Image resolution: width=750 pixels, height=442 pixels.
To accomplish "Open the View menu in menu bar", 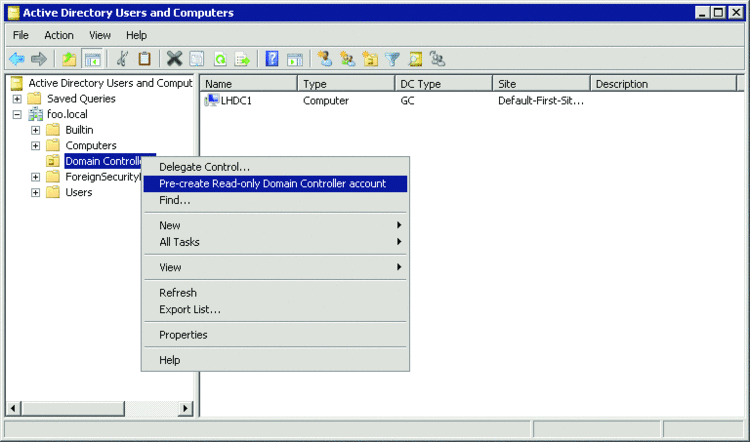I will tap(99, 35).
